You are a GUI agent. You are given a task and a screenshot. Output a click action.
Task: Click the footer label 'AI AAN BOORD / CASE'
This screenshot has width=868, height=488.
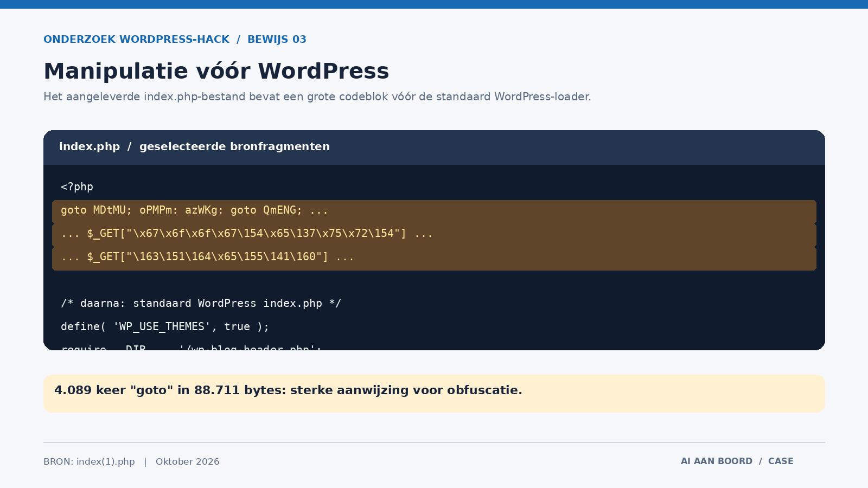point(737,461)
